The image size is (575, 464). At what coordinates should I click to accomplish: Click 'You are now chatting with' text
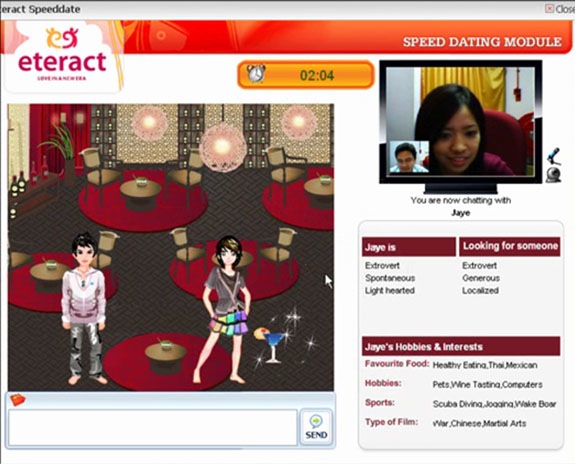[x=461, y=200]
